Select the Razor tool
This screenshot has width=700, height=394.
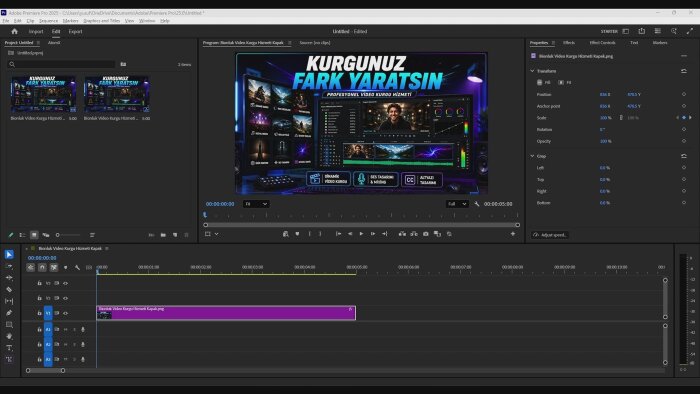[9, 290]
